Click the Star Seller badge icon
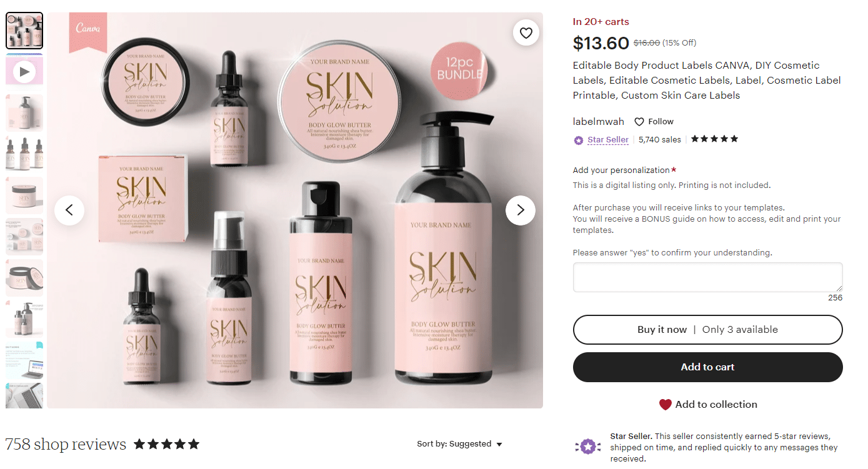This screenshot has height=469, width=868. click(x=579, y=140)
